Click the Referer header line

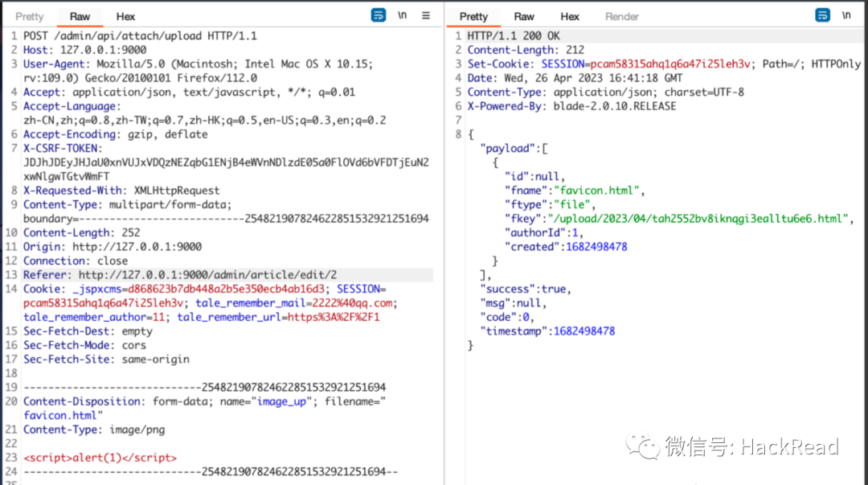pos(180,275)
